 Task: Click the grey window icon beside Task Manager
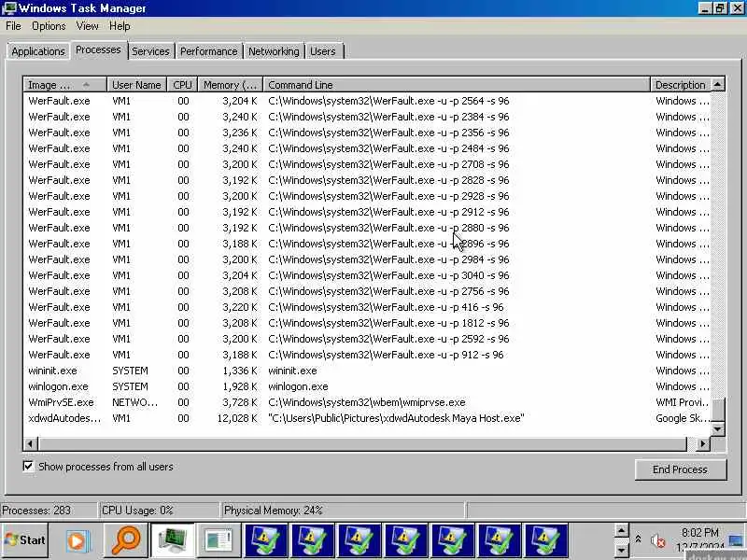tap(218, 540)
